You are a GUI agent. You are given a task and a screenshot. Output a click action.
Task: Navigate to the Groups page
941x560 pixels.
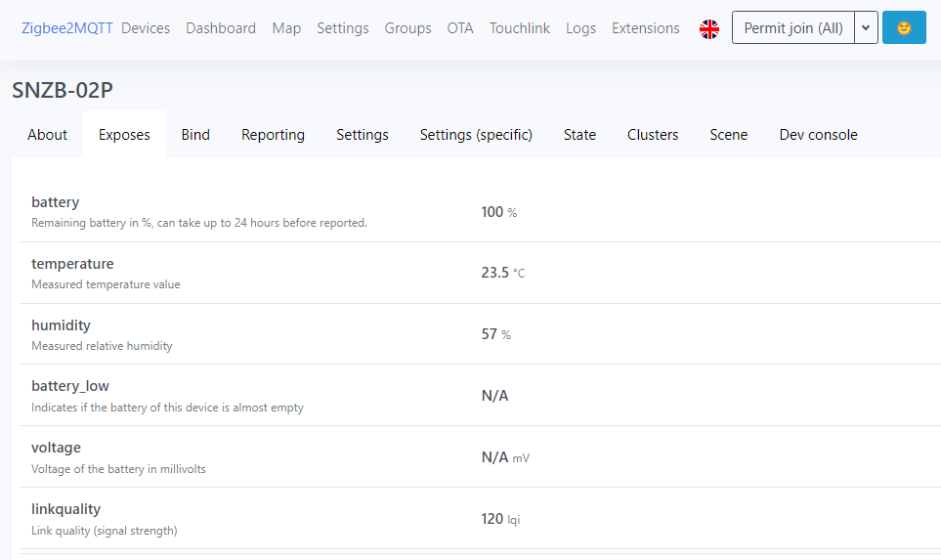(x=408, y=28)
